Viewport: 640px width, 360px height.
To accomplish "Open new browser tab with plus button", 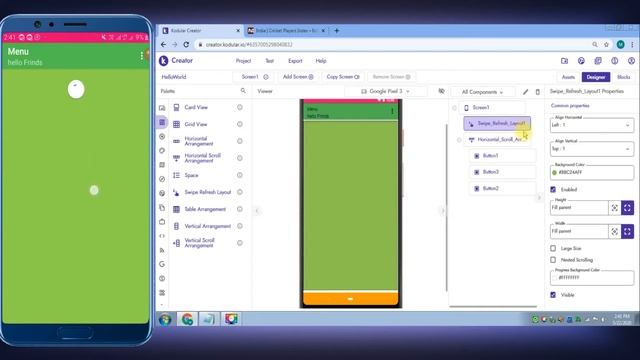I will (x=337, y=31).
